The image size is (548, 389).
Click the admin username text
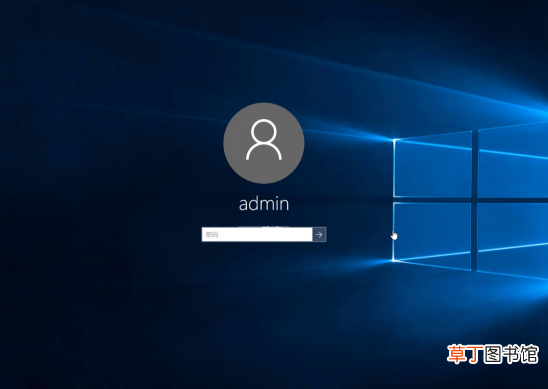[x=264, y=204]
